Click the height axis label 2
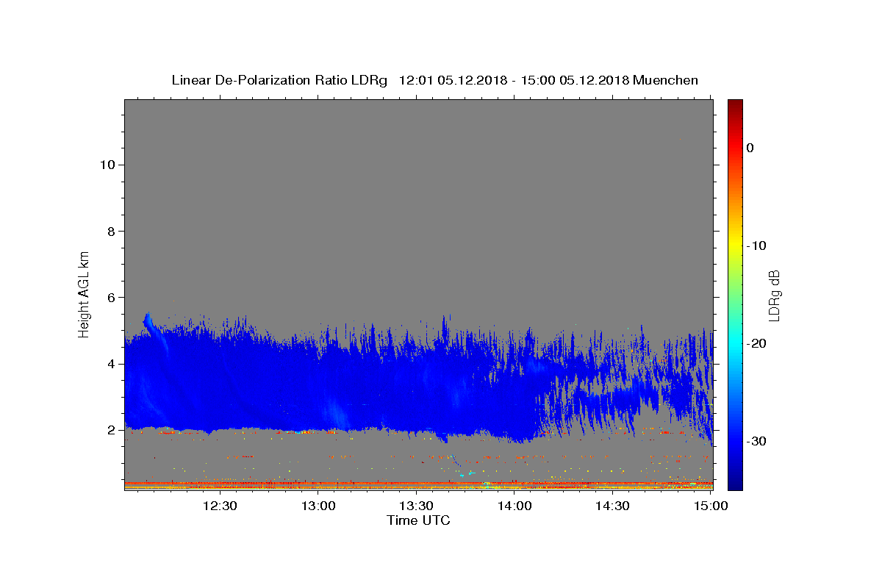The width and height of the screenshot is (882, 588). (x=111, y=430)
